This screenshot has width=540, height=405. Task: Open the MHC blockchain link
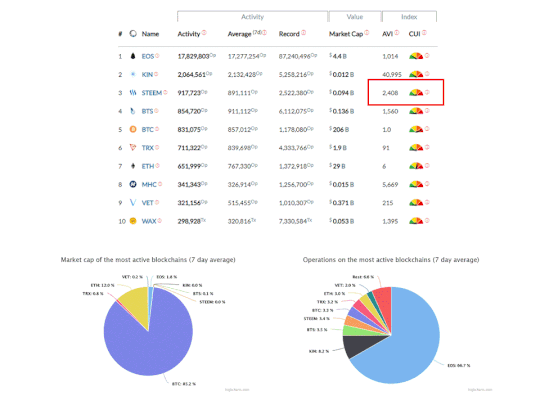(x=149, y=184)
